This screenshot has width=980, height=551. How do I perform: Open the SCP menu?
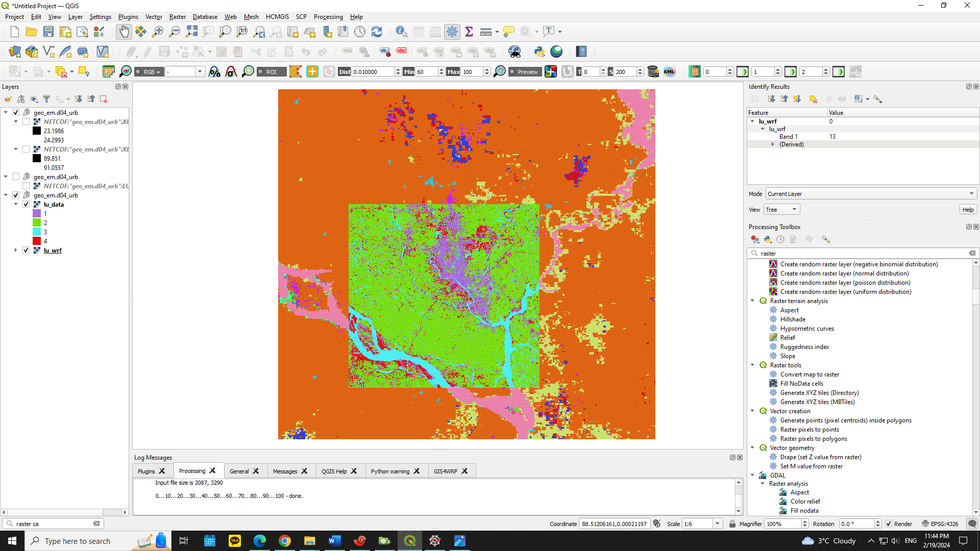[x=301, y=17]
